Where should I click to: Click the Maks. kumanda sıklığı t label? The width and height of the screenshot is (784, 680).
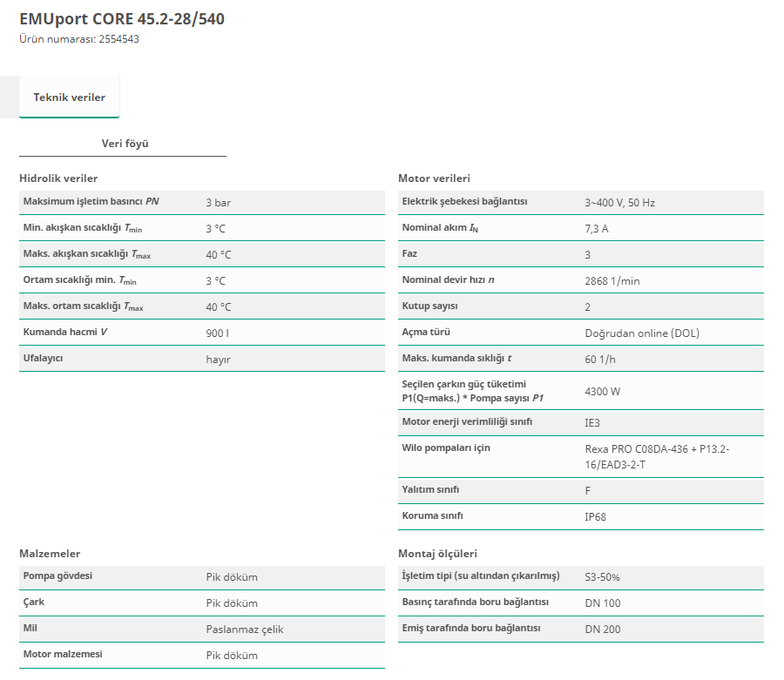pyautogui.click(x=456, y=358)
